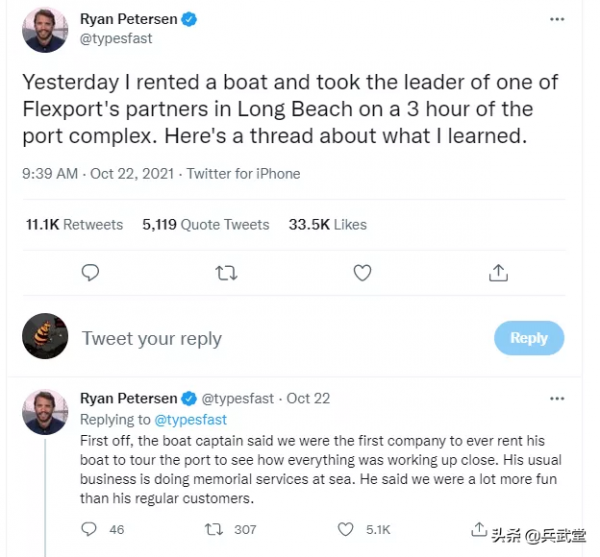View the 5,119 Quote Tweets list

206,225
